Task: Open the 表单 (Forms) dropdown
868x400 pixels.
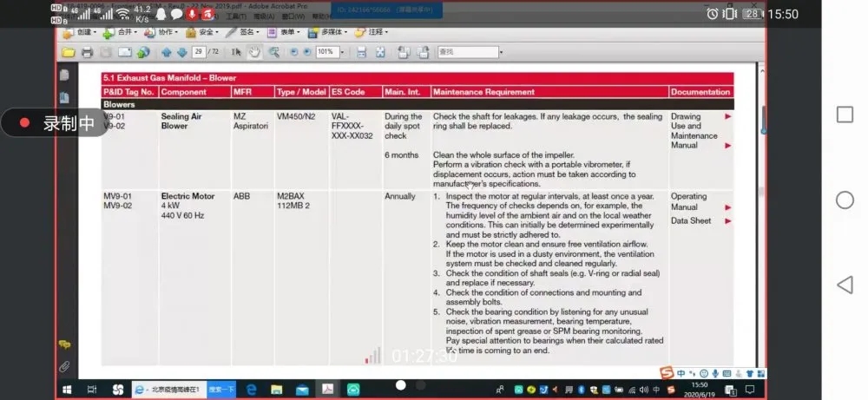Action: coord(284,32)
